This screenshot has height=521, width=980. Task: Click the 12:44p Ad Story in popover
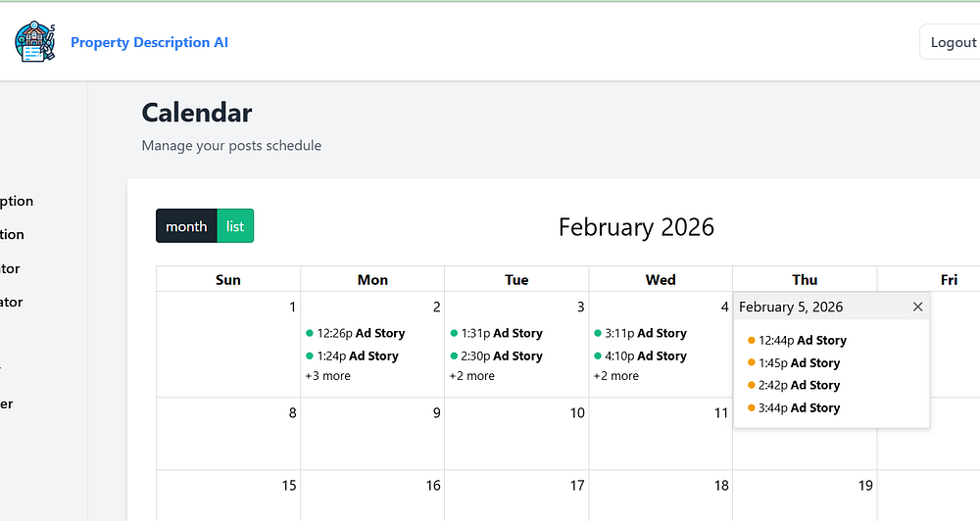point(802,340)
